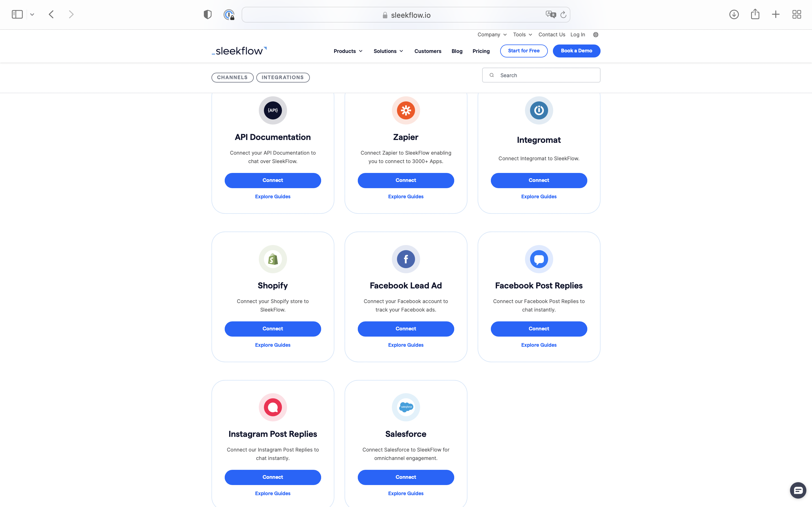Click the Facebook Post Replies icon
The height and width of the screenshot is (507, 812).
[539, 259]
